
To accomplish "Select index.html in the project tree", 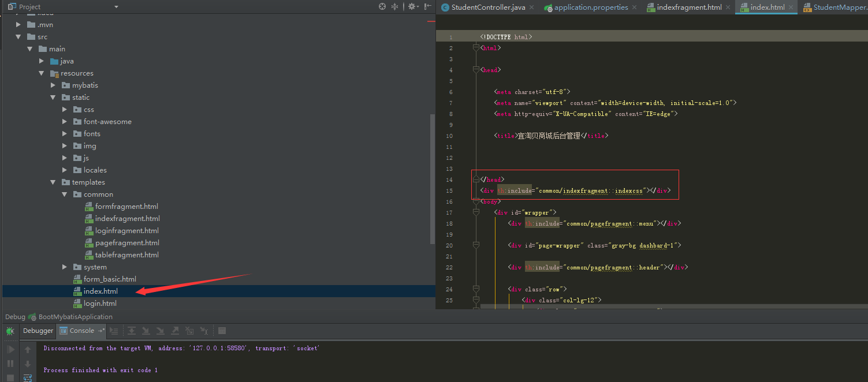I will point(95,291).
